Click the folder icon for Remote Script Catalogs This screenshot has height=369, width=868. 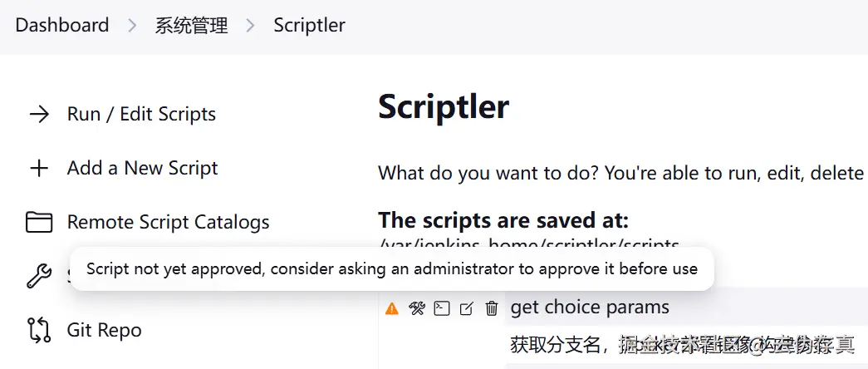39,222
